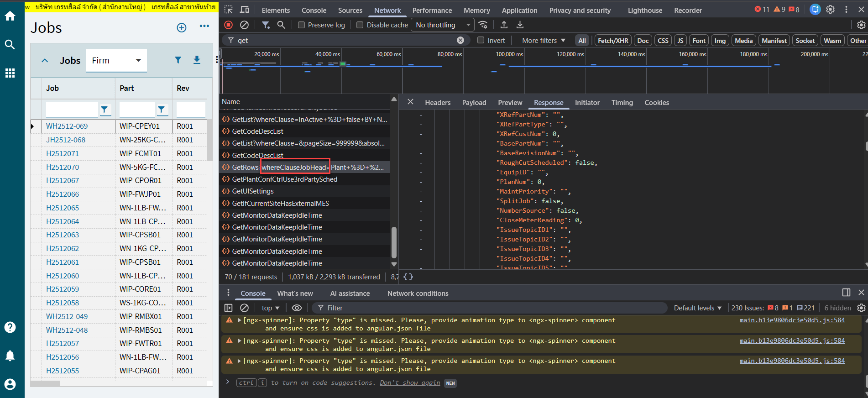Open job link WH2512-069
This screenshot has height=398, width=868.
[x=67, y=126]
